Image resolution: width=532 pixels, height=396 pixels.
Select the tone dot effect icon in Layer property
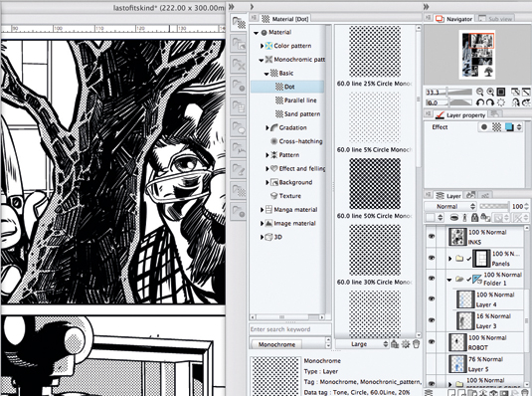click(497, 127)
